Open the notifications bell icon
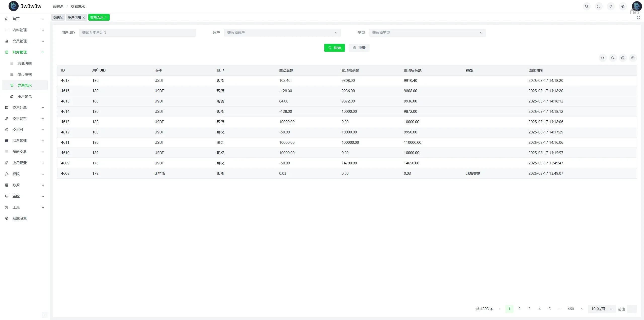This screenshot has width=644, height=320. (611, 6)
